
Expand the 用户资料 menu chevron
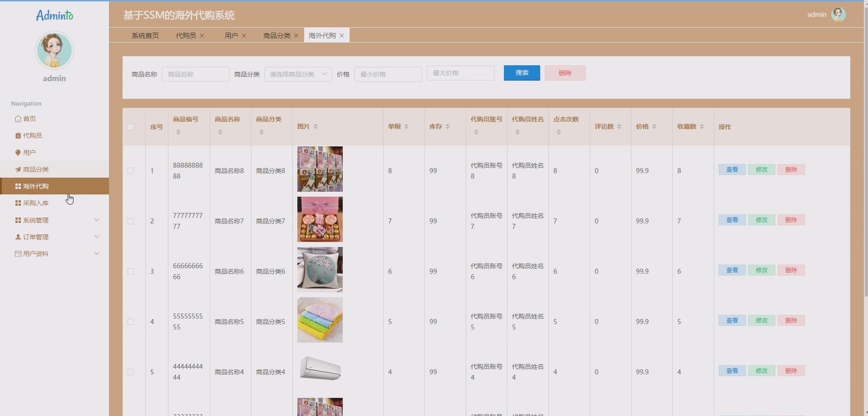click(x=97, y=253)
